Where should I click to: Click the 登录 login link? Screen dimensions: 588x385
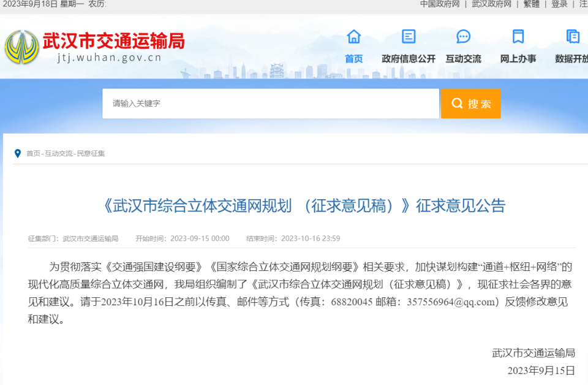(560, 4)
